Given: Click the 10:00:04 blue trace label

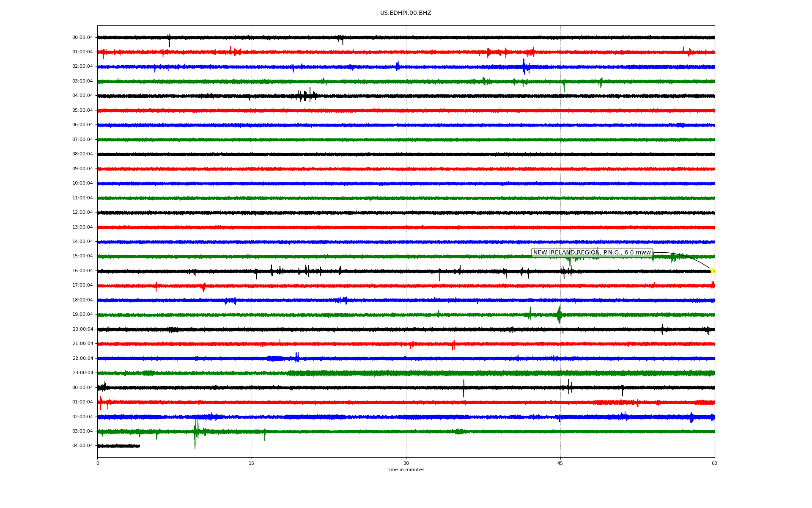Looking at the screenshot, I should pos(82,183).
